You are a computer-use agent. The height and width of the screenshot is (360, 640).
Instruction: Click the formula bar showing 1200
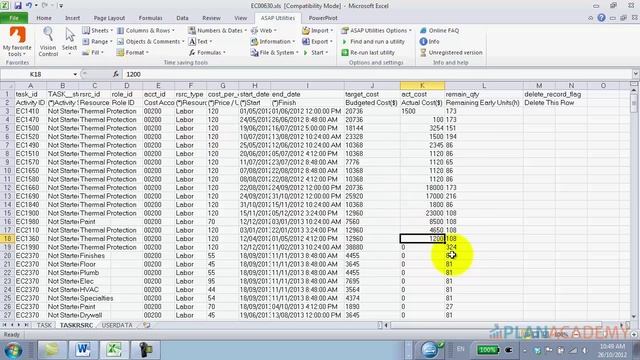(376, 74)
